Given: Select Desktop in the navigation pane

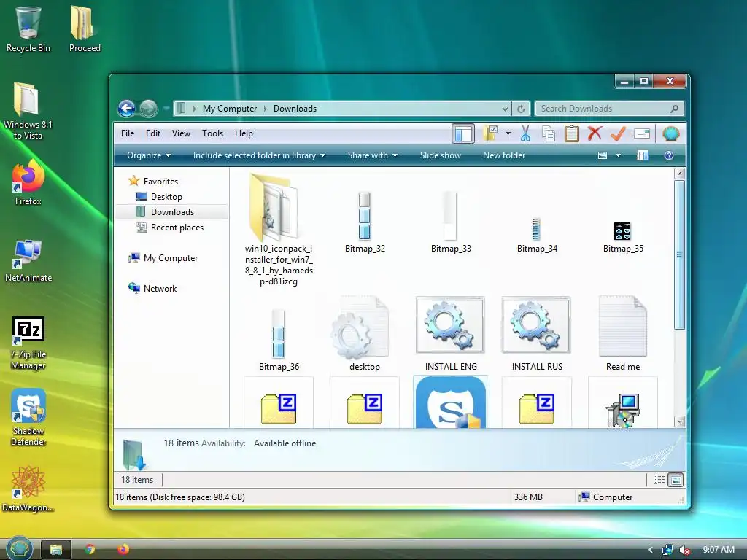Looking at the screenshot, I should tap(159, 197).
